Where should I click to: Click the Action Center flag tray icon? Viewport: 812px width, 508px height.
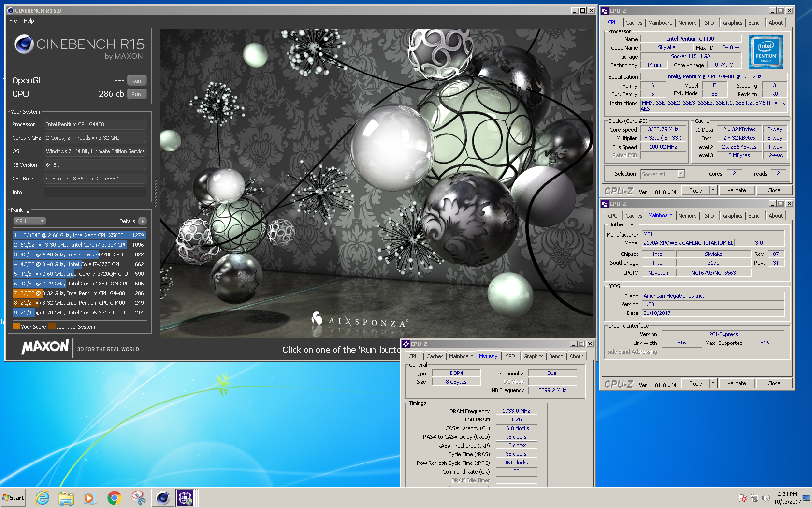743,498
